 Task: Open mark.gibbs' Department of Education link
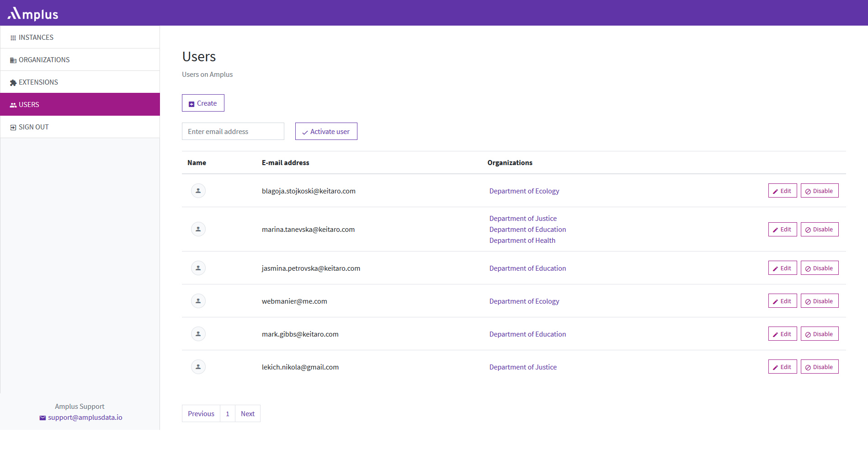[527, 334]
